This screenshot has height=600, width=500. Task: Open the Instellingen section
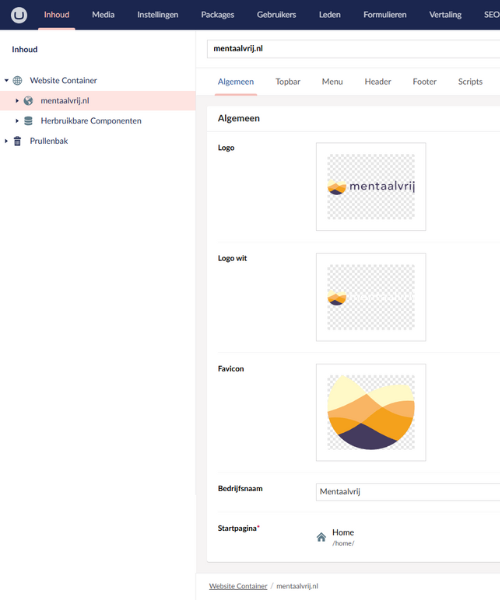click(x=158, y=15)
